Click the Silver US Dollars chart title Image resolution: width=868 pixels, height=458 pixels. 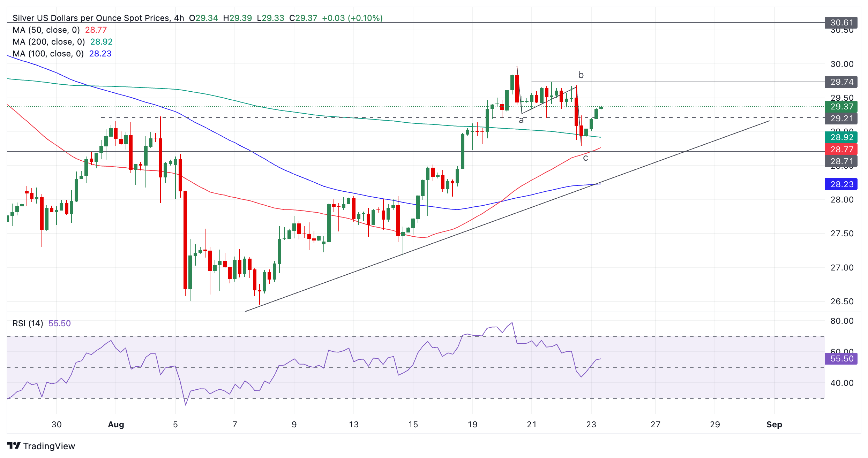coord(91,18)
